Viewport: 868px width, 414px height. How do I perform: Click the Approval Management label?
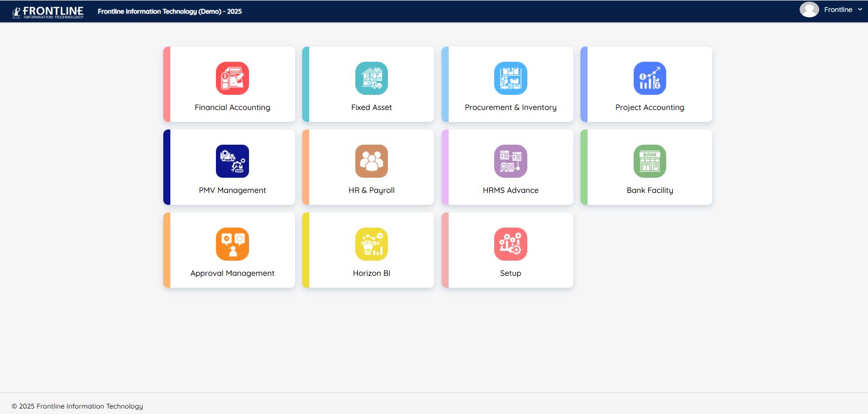(232, 273)
